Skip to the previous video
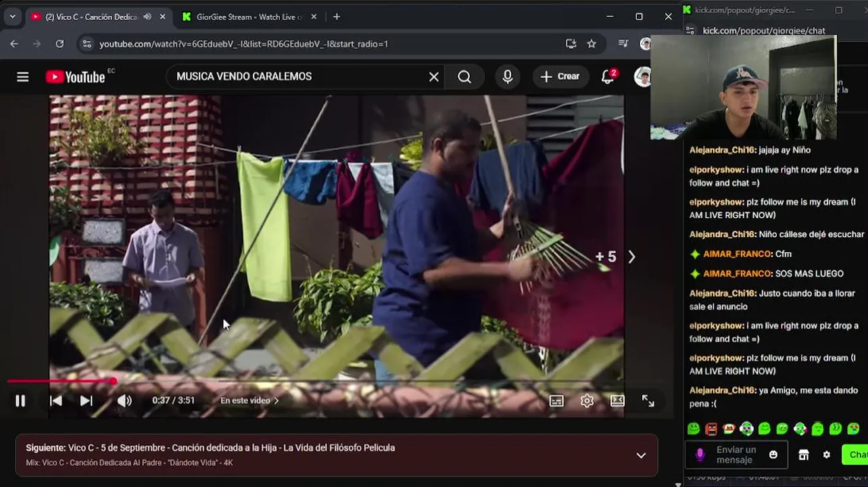The image size is (868, 487). (x=56, y=401)
